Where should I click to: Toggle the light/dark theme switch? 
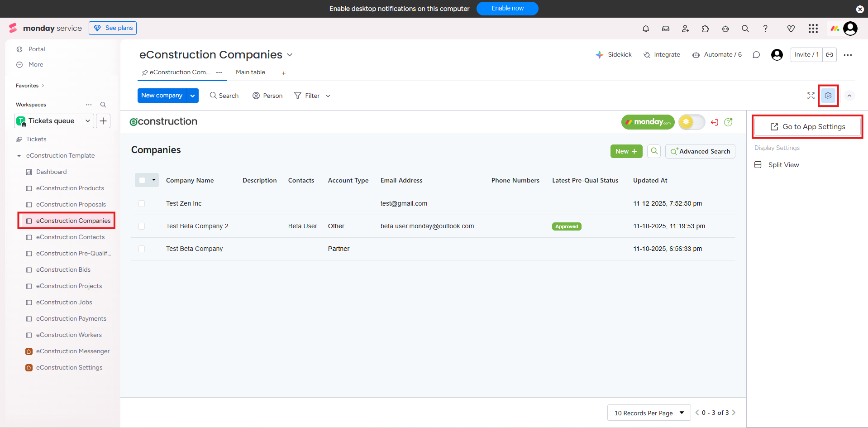click(x=692, y=122)
